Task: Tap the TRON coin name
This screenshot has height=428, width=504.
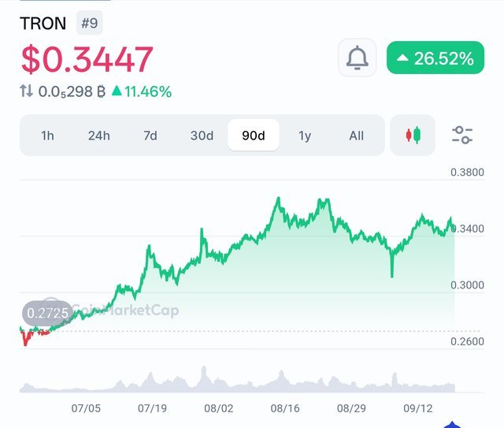Action: pyautogui.click(x=43, y=23)
